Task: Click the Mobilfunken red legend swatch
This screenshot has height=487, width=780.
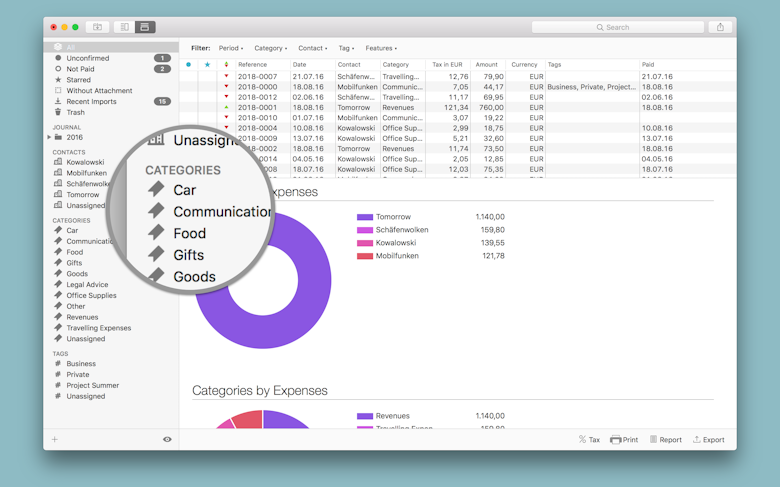Action: click(365, 256)
